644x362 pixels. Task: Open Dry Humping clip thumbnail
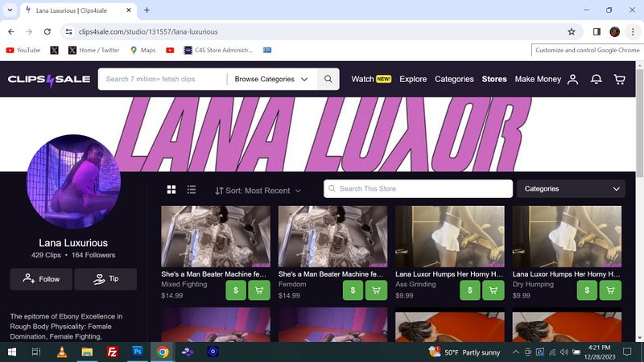(x=567, y=237)
